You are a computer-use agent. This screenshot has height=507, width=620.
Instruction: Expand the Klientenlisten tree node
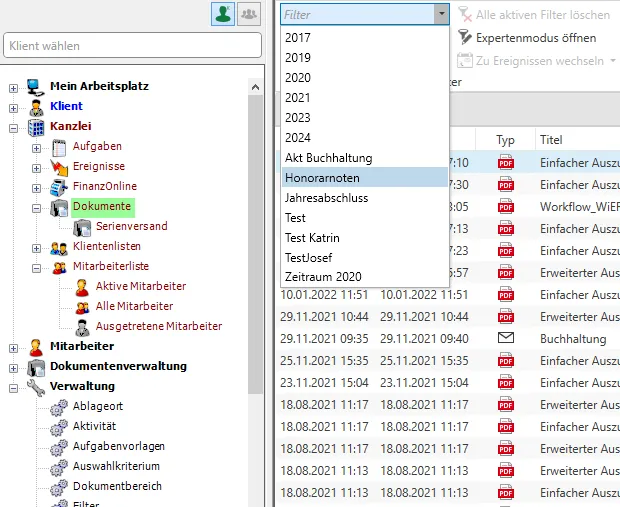36,248
